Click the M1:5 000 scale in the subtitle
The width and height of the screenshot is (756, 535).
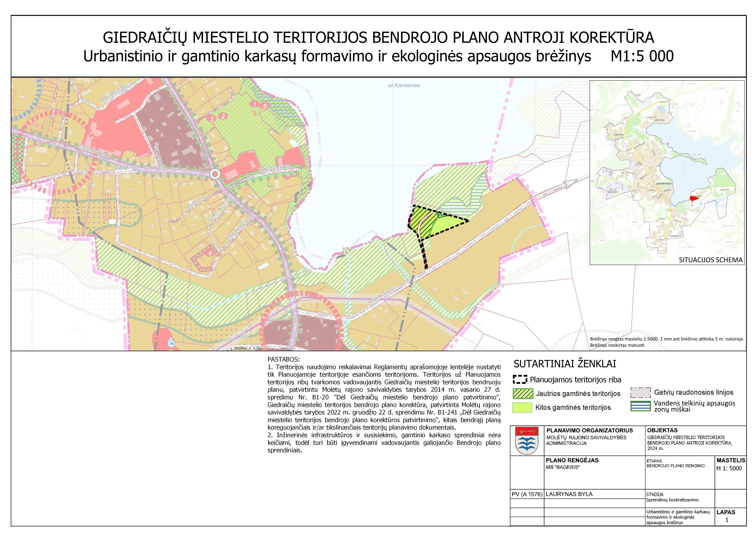click(x=642, y=56)
